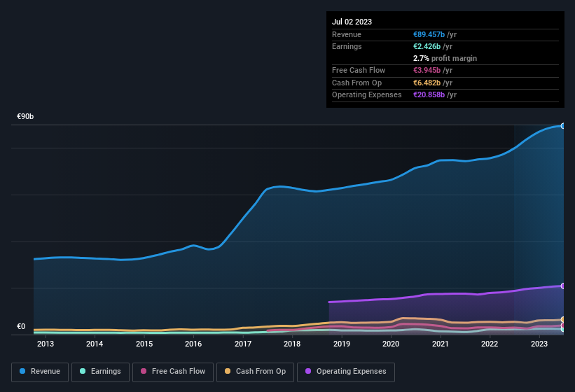Click the blue dot in Revenue legend
575x392 pixels.
pos(22,371)
